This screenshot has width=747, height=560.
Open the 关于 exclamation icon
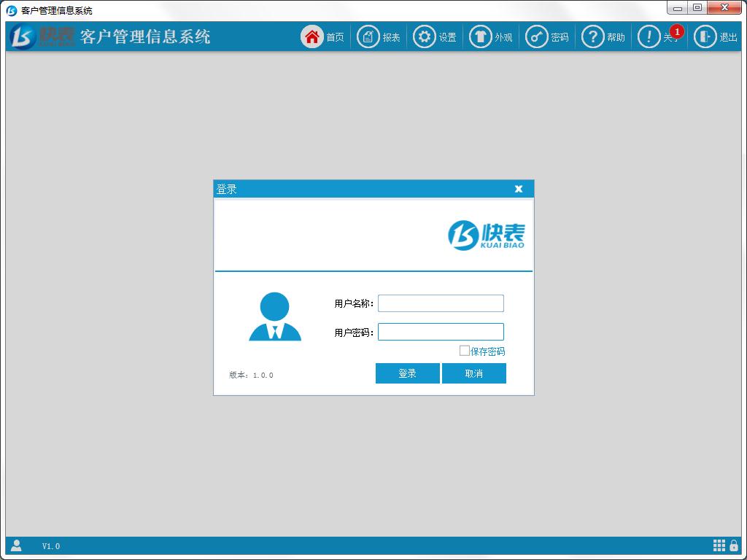tap(649, 36)
